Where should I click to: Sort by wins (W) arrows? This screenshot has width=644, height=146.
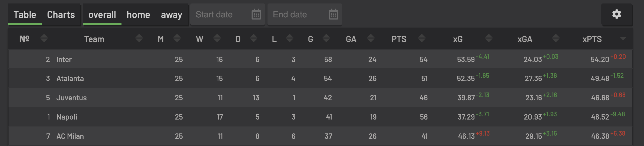[217, 39]
